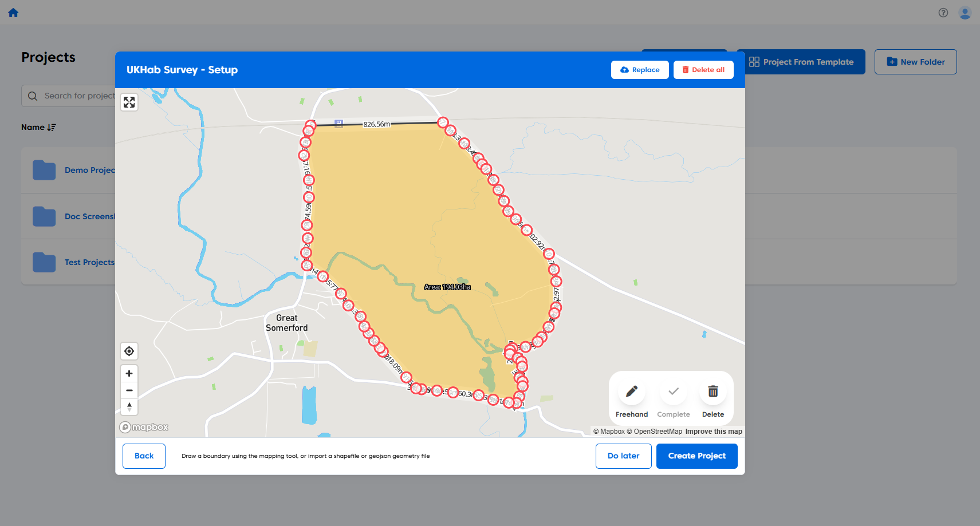Viewport: 980px width, 526px height.
Task: Reset map orientation using the compass icon
Action: (x=129, y=407)
